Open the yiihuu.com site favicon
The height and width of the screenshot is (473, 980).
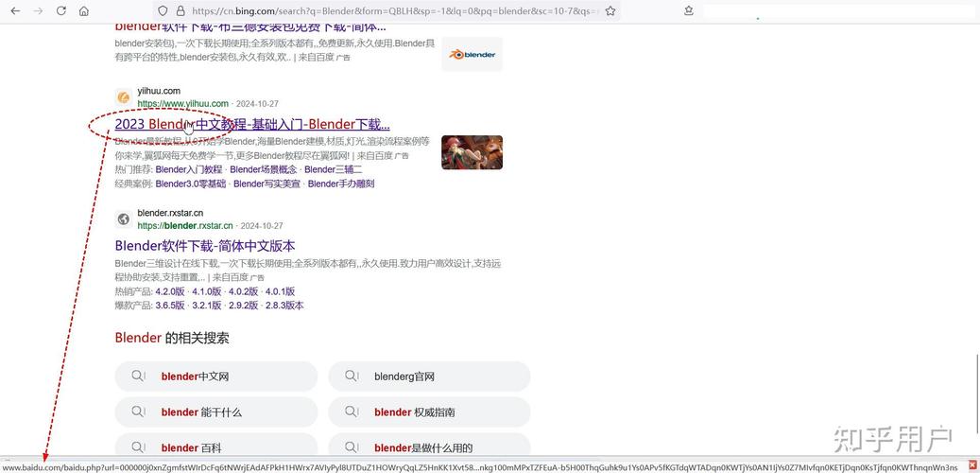click(x=124, y=97)
